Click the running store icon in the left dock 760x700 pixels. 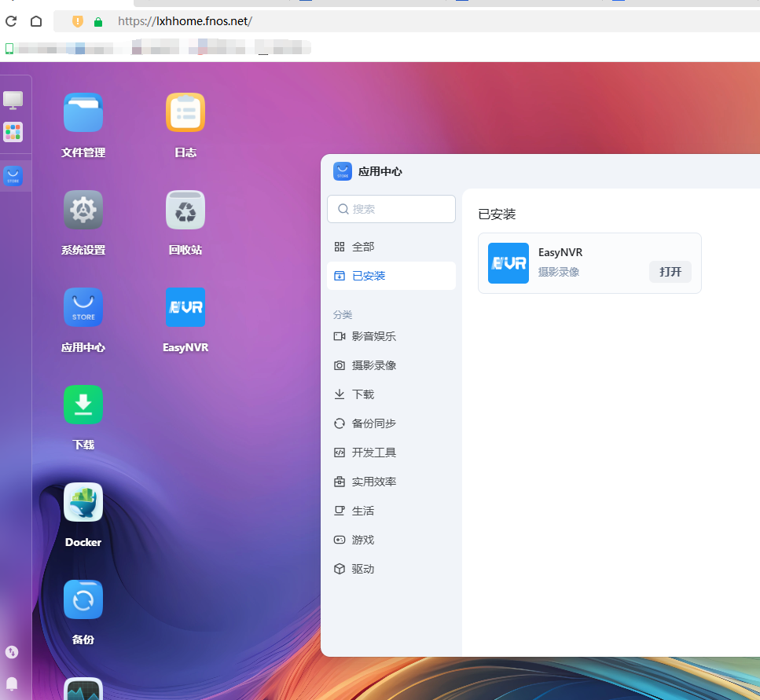[13, 176]
